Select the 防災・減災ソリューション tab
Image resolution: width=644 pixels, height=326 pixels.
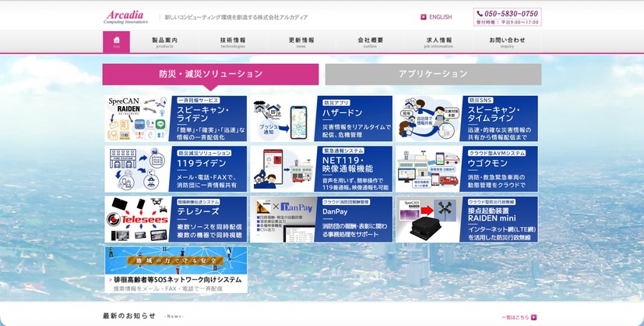[210, 74]
